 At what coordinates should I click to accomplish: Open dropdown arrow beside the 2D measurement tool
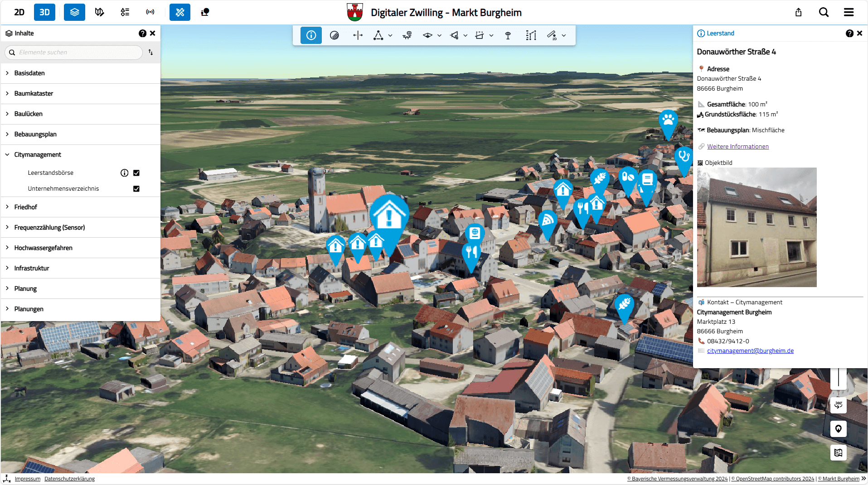pos(564,35)
